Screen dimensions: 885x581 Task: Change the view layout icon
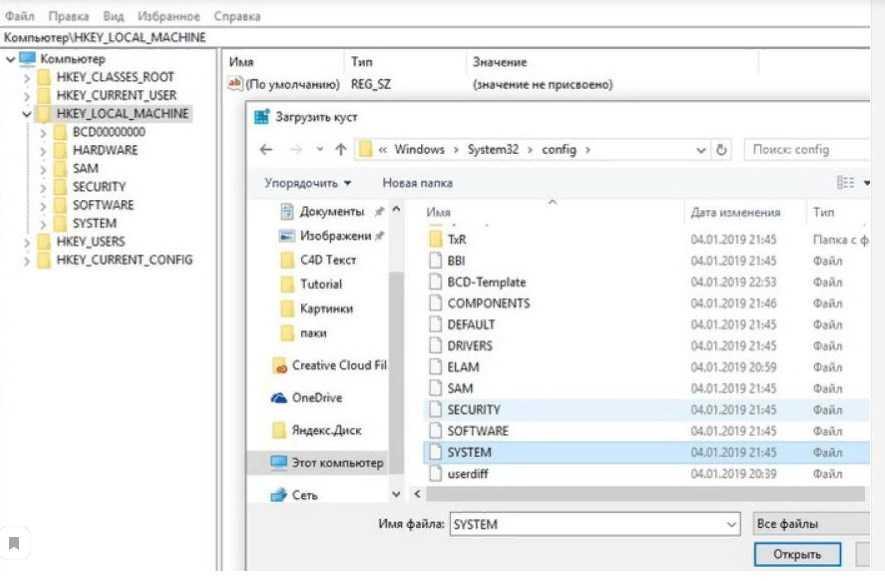(x=845, y=182)
